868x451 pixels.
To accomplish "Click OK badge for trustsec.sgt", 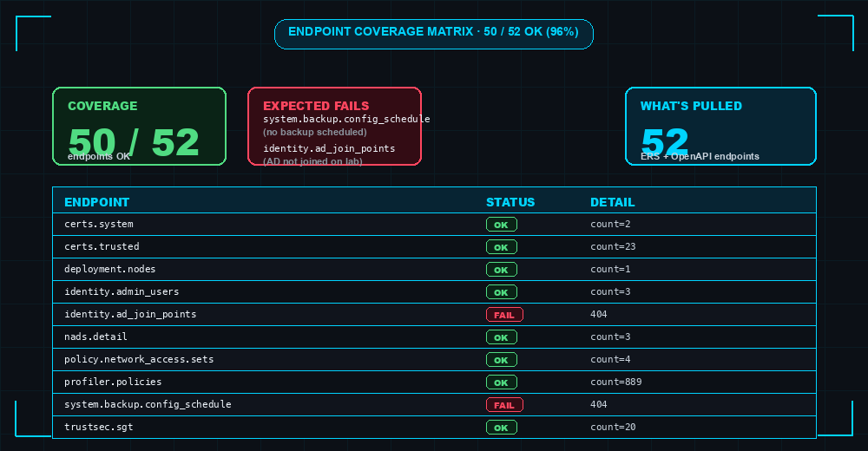I will pos(502,428).
